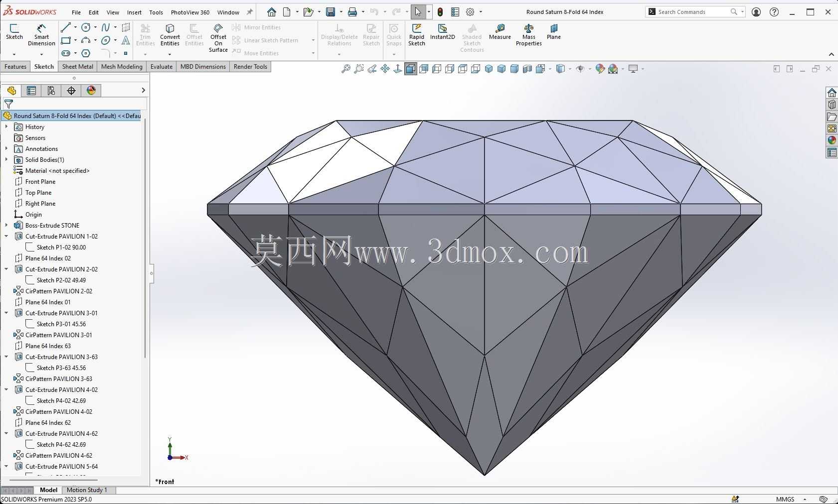Screen dimensions: 838x504
Task: Insert a reference Plane
Action: [553, 32]
